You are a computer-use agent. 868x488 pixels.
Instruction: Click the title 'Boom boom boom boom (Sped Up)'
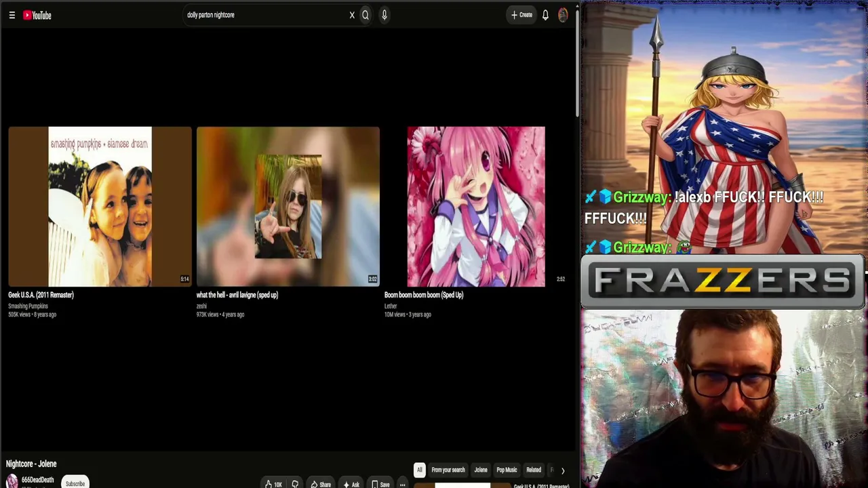pos(424,295)
